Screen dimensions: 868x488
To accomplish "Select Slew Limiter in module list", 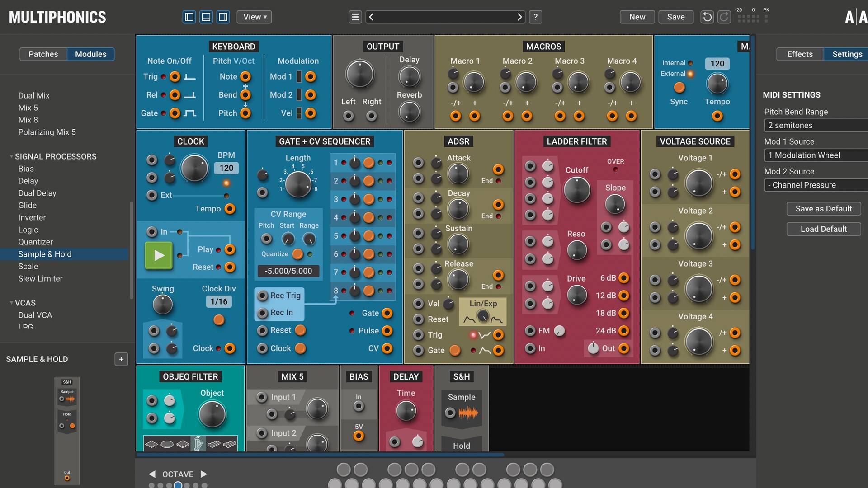I will click(64, 278).
